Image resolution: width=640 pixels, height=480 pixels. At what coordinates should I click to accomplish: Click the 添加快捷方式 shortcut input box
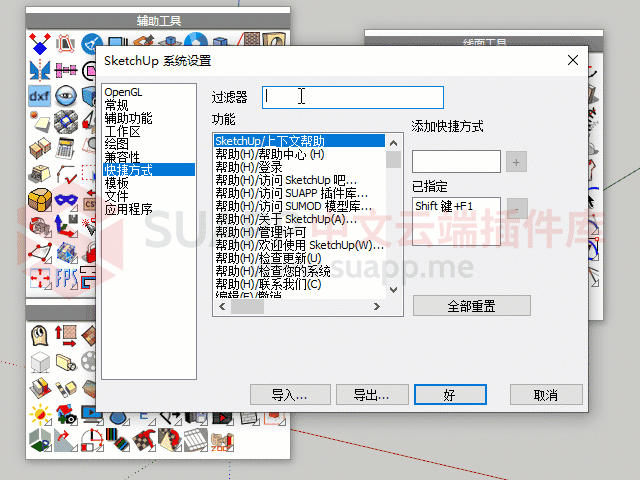point(456,161)
